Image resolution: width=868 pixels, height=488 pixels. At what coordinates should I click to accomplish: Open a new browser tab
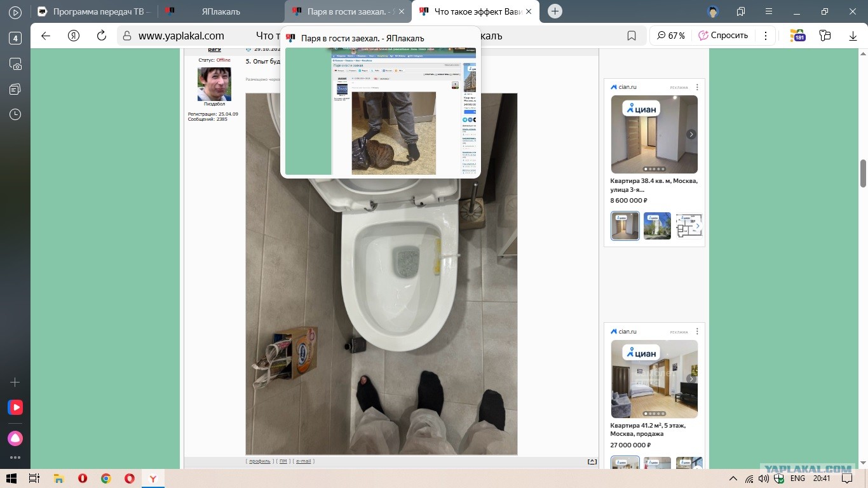(x=555, y=11)
